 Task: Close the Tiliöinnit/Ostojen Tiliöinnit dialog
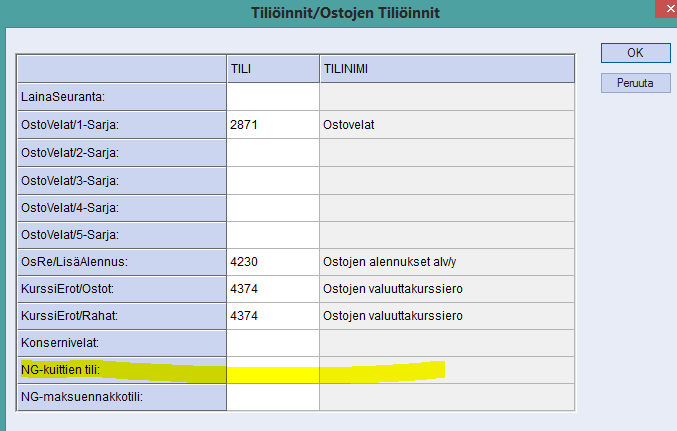point(662,10)
